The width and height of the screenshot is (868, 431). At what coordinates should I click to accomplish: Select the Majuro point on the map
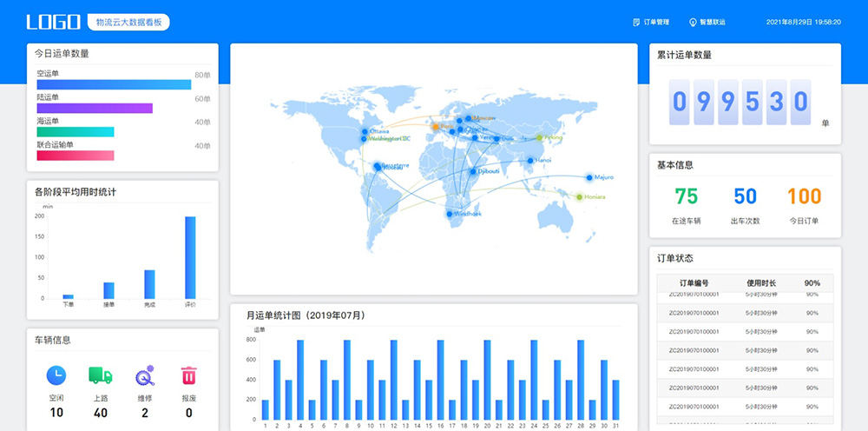point(589,177)
